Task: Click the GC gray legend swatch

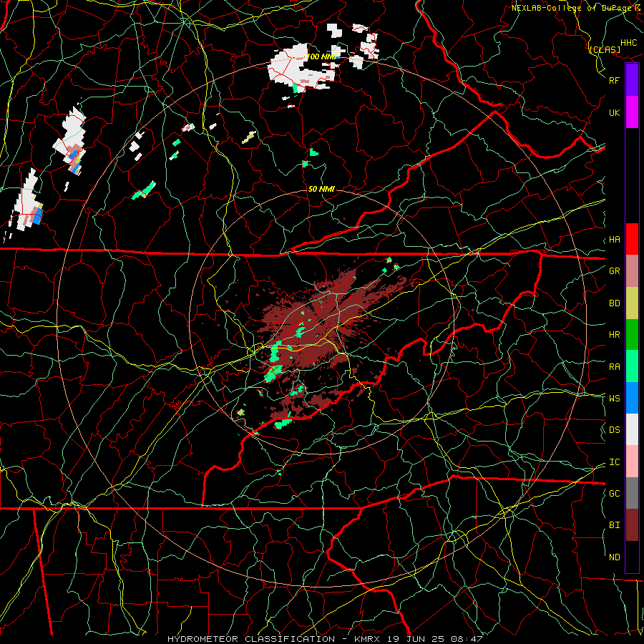Action: click(632, 493)
